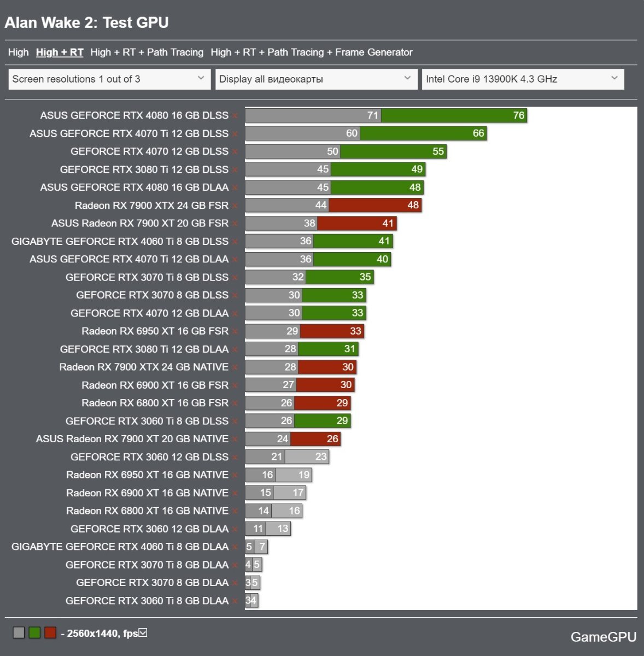Click red x beside GEFORCE RTX 4070 12 GB DLSS

[x=235, y=152]
